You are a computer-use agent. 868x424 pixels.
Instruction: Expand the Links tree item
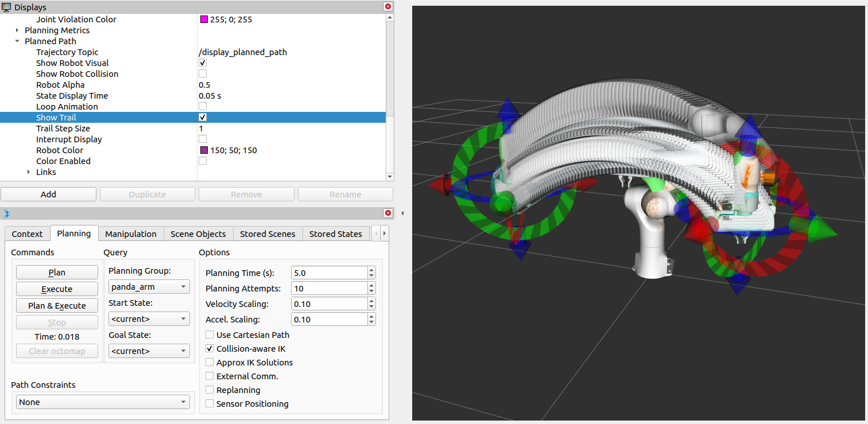pyautogui.click(x=29, y=172)
